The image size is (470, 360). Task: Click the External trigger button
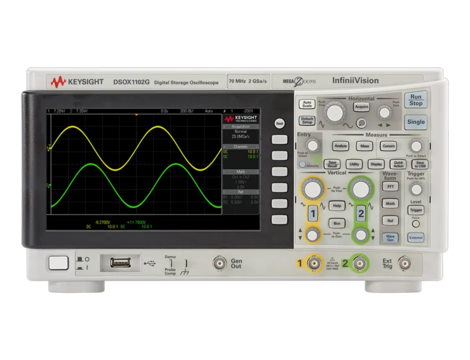click(416, 238)
